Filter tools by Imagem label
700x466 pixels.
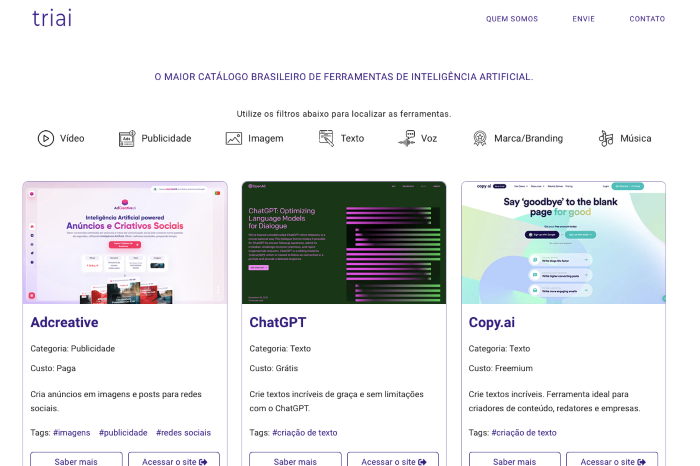tap(266, 139)
